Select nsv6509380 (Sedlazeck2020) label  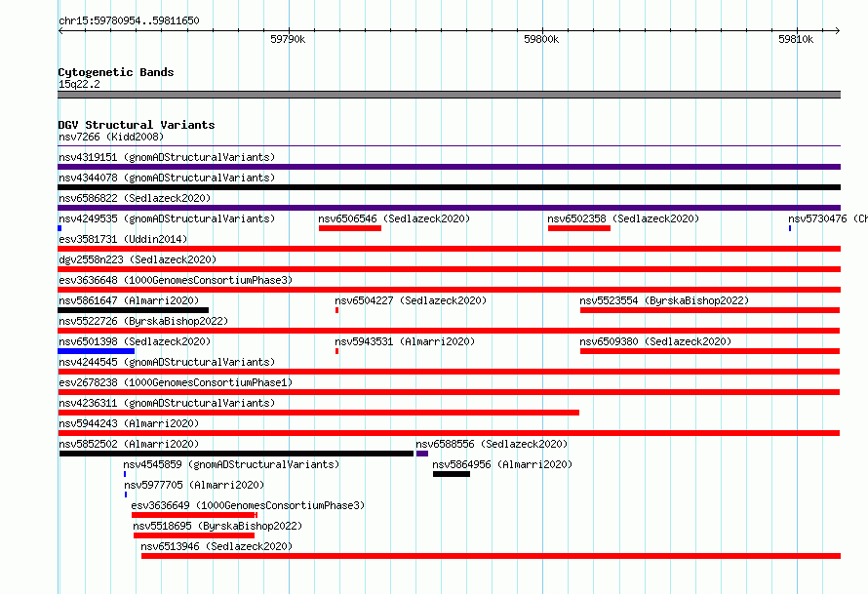point(655,341)
